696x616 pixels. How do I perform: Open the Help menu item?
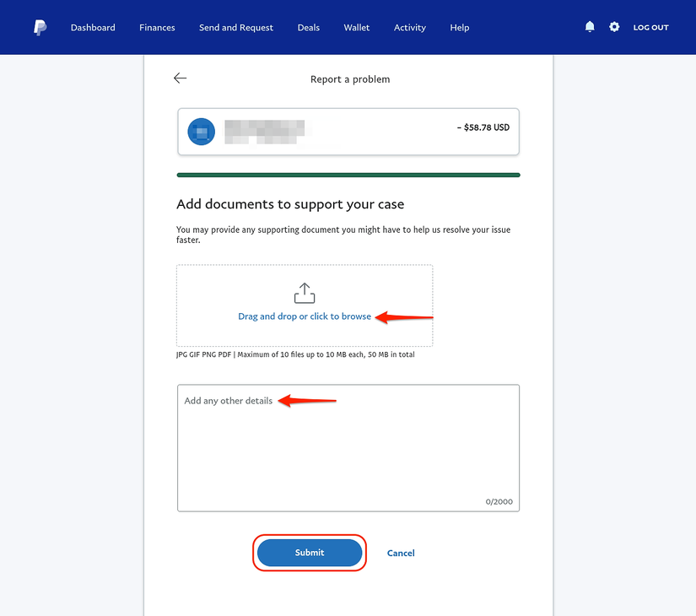click(x=460, y=28)
